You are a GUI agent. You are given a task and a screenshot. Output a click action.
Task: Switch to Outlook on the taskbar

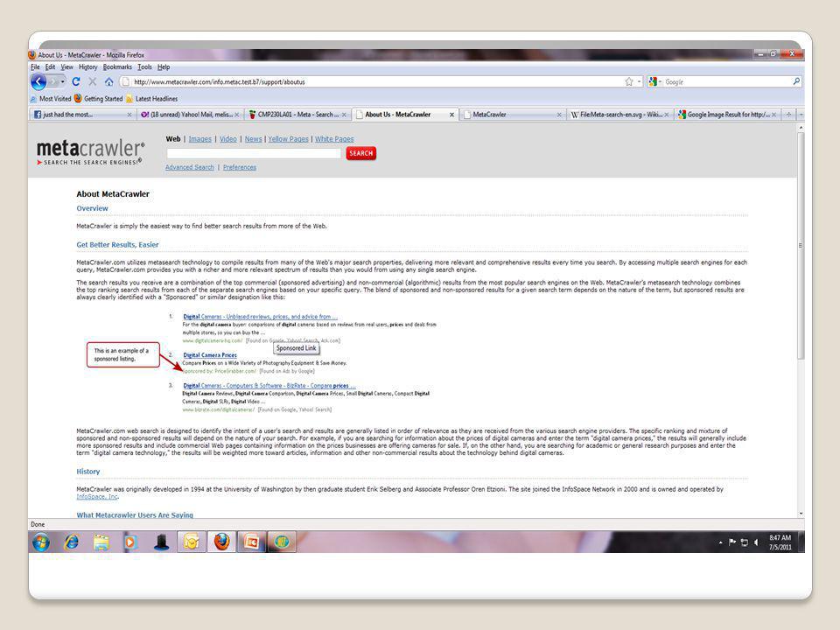point(192,542)
